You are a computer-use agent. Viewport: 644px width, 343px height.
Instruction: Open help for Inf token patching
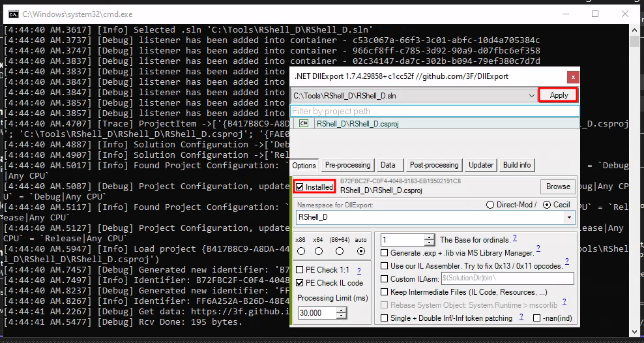tap(521, 317)
